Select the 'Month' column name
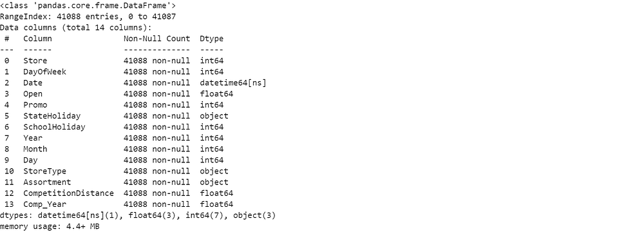 coord(35,149)
